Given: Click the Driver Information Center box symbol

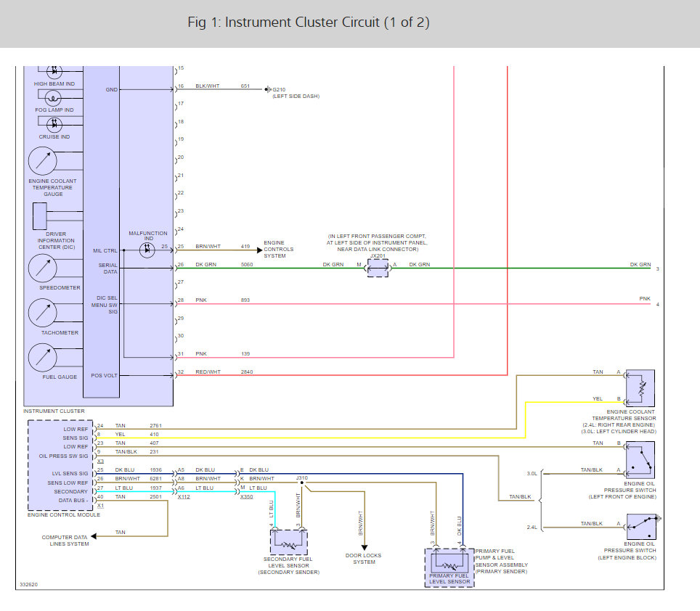Looking at the screenshot, I should pos(39,216).
